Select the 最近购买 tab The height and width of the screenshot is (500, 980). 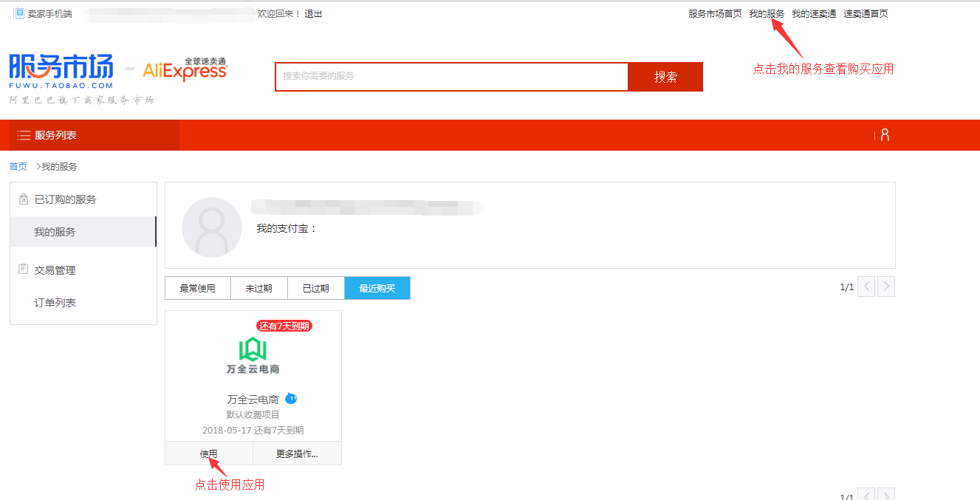click(377, 288)
